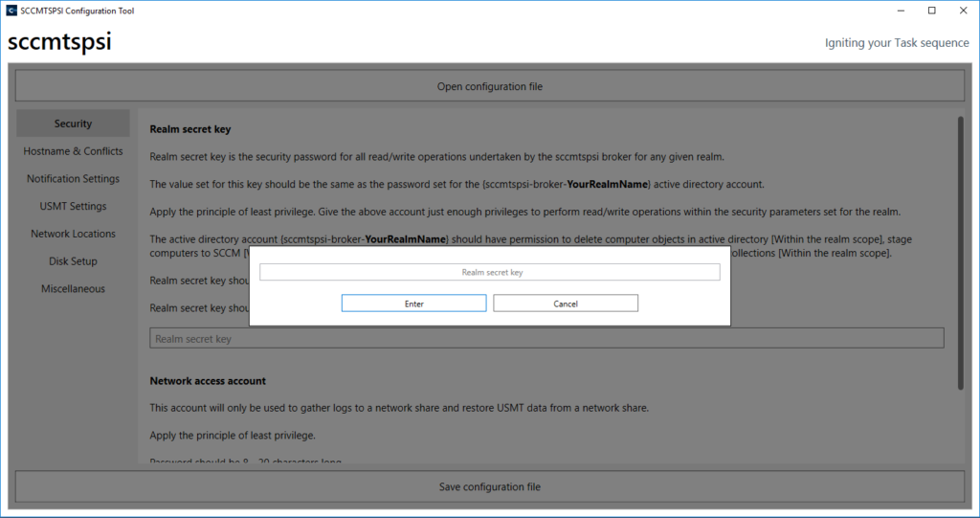Open the Hostname & Conflicts section
This screenshot has width=980, height=518.
click(73, 151)
